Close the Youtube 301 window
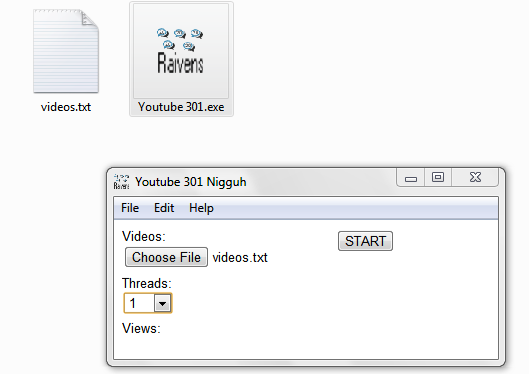This screenshot has width=529, height=374. pos(475,177)
